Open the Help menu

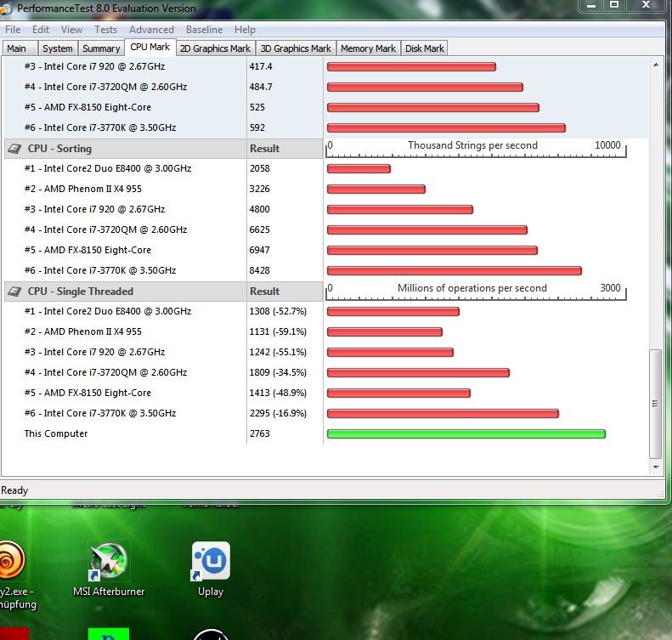coord(245,30)
